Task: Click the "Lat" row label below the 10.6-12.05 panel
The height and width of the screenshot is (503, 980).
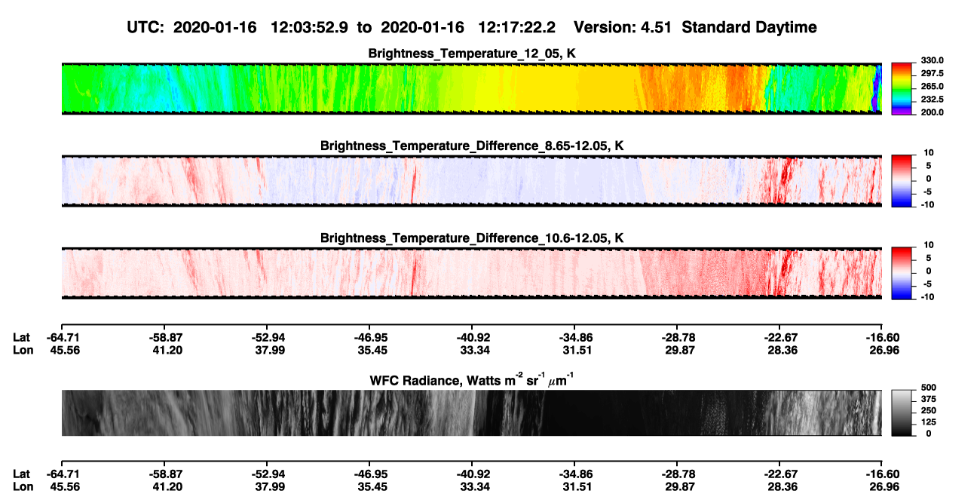Action: 22,337
